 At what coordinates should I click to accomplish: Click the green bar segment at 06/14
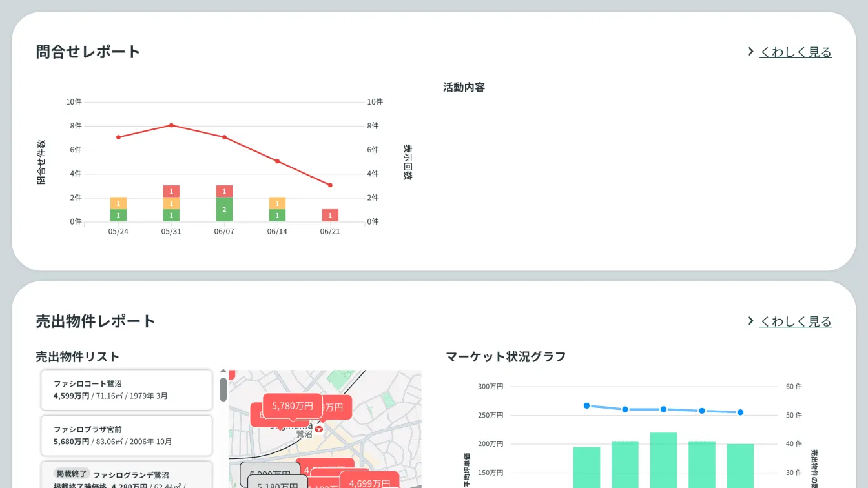pyautogui.click(x=277, y=216)
